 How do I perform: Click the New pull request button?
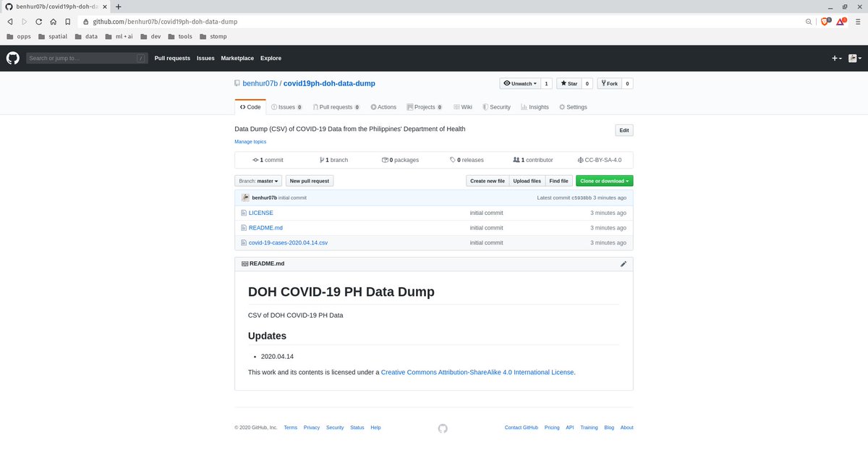[310, 181]
